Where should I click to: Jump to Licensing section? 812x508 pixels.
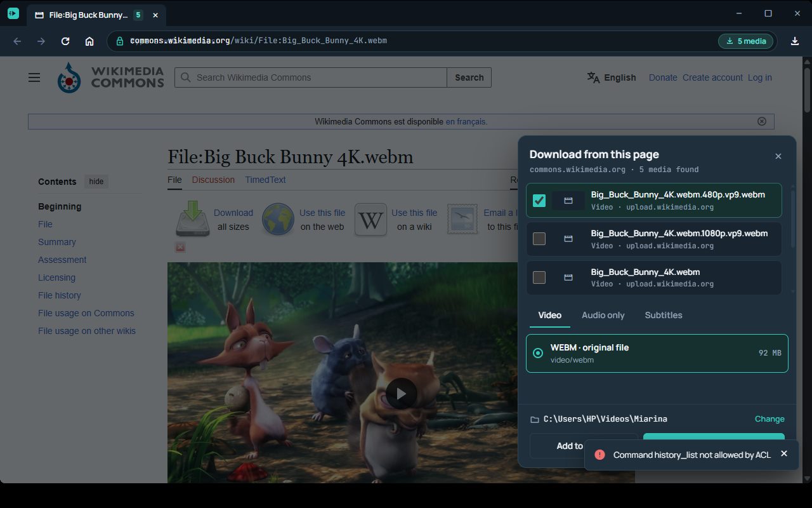[x=56, y=277]
